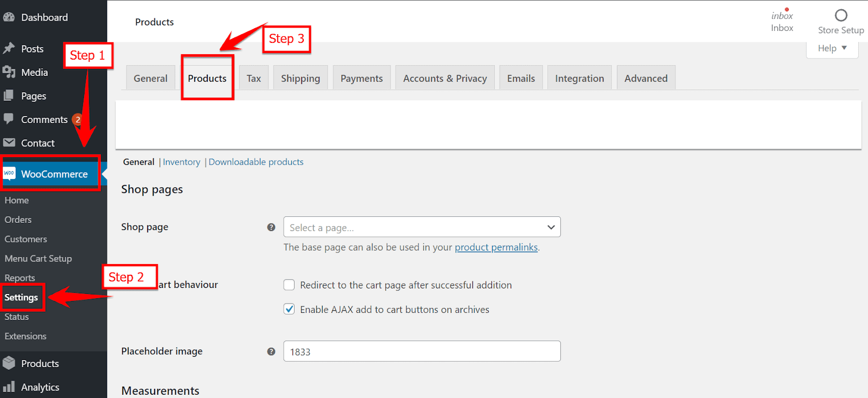The width and height of the screenshot is (868, 398).
Task: Click the Posts pushpin icon
Action: pos(9,48)
